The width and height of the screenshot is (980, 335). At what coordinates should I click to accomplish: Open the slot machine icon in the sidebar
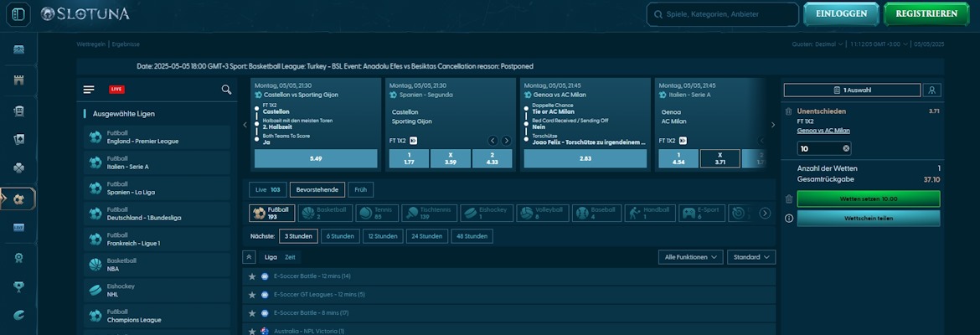point(18,111)
